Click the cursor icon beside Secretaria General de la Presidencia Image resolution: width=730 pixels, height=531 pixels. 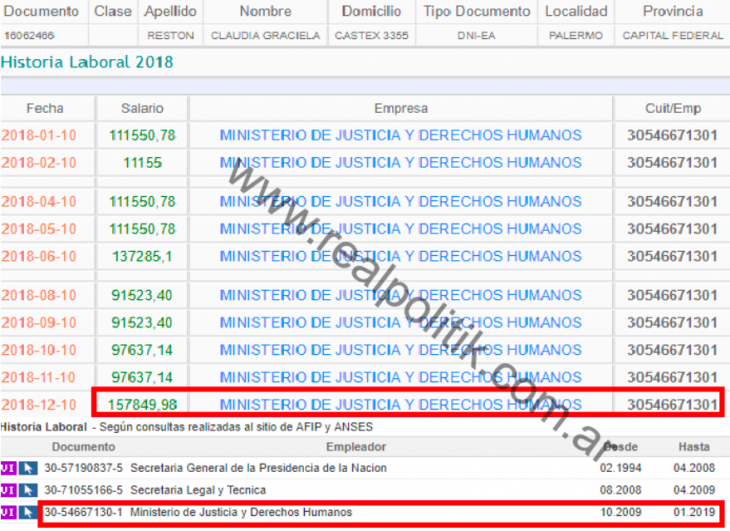[28, 468]
